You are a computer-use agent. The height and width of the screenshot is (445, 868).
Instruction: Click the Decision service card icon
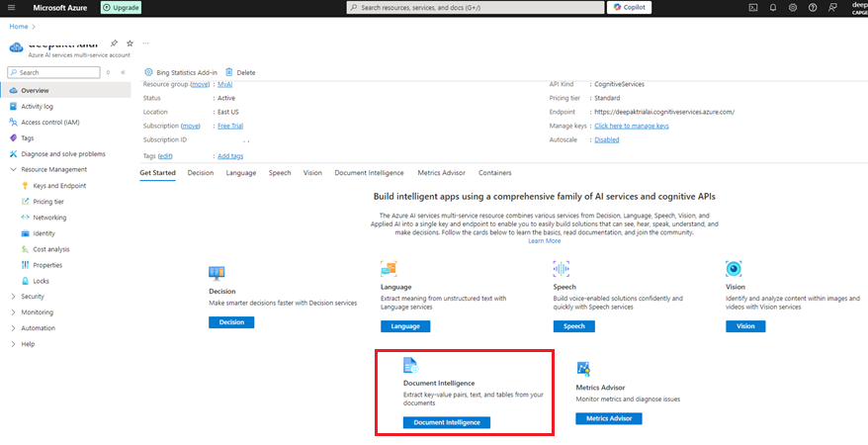217,272
